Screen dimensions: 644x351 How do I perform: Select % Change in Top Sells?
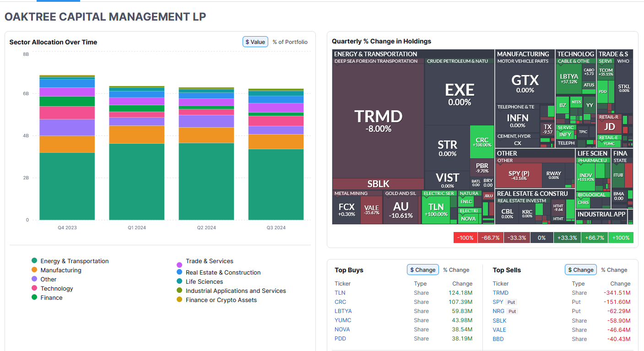614,270
